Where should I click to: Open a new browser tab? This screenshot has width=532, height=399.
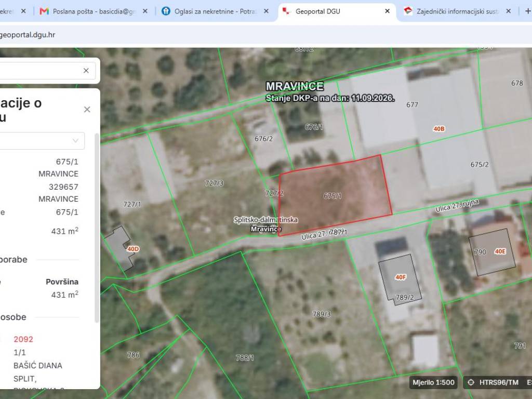528,11
